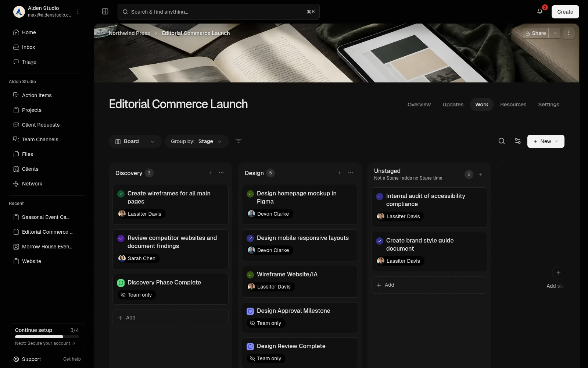
Task: Toggle the sidebar panel icon
Action: click(x=105, y=11)
